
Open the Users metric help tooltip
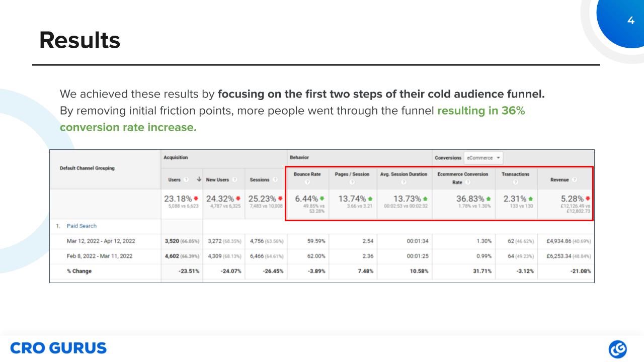point(185,179)
